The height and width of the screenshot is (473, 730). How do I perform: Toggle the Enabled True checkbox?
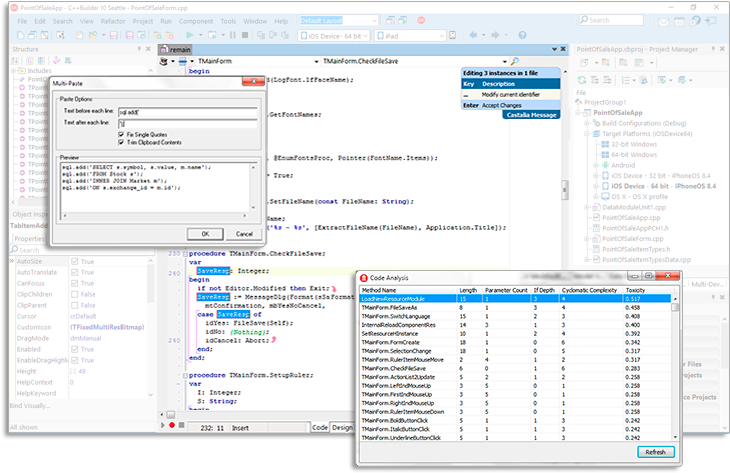pyautogui.click(x=74, y=349)
